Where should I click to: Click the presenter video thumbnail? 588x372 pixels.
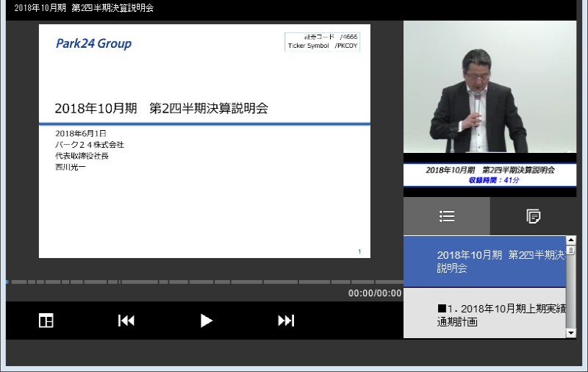click(490, 87)
